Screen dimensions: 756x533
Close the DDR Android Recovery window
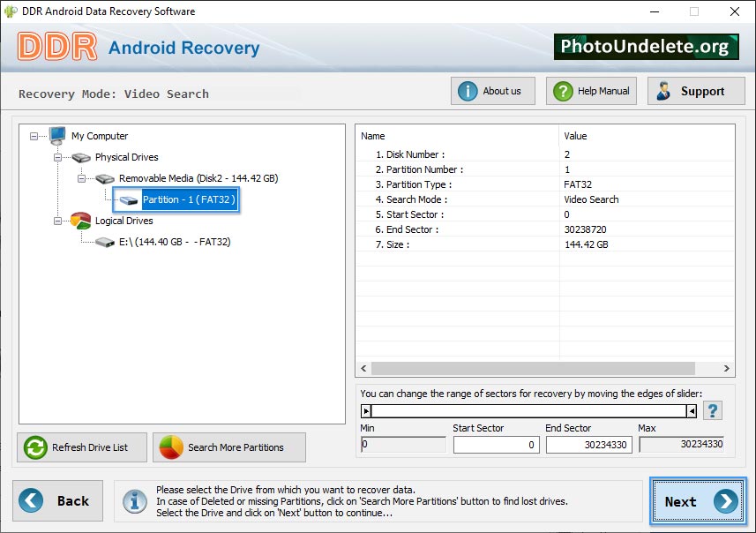tap(734, 11)
